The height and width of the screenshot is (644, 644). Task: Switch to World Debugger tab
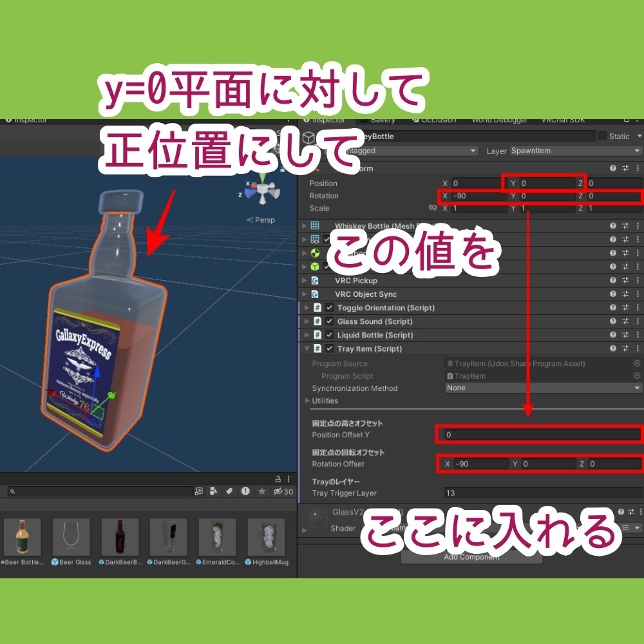click(500, 120)
